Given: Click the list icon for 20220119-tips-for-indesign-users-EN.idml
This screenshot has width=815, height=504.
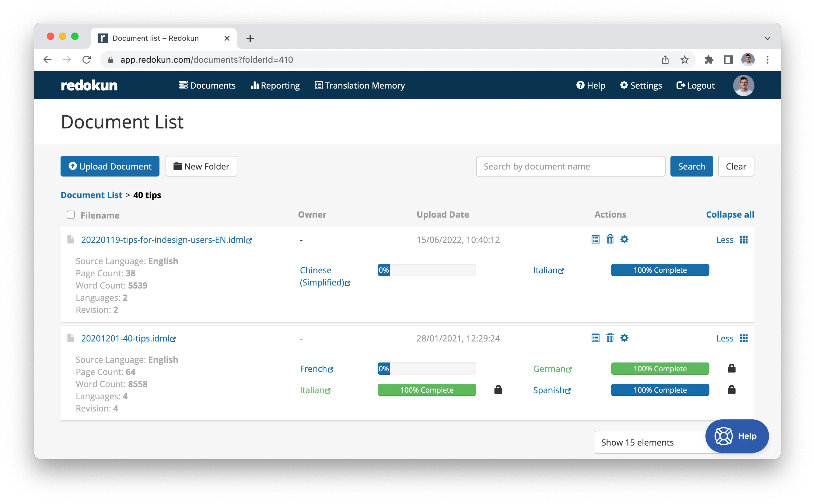Looking at the screenshot, I should point(595,239).
